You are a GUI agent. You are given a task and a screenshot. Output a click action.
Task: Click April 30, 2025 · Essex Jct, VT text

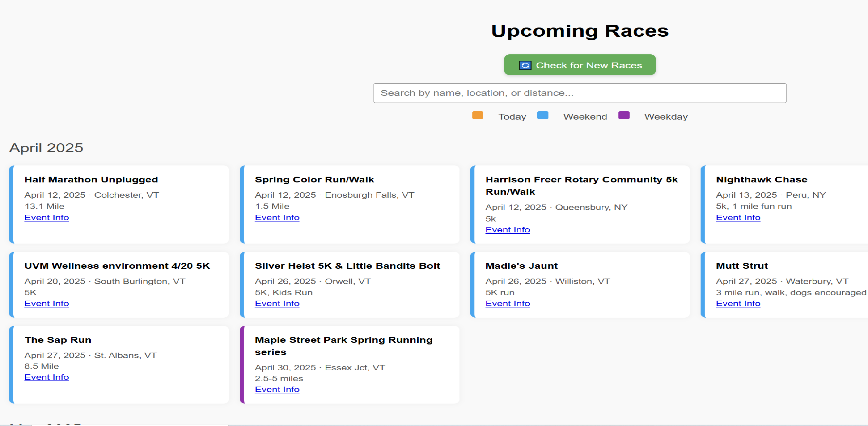(320, 368)
